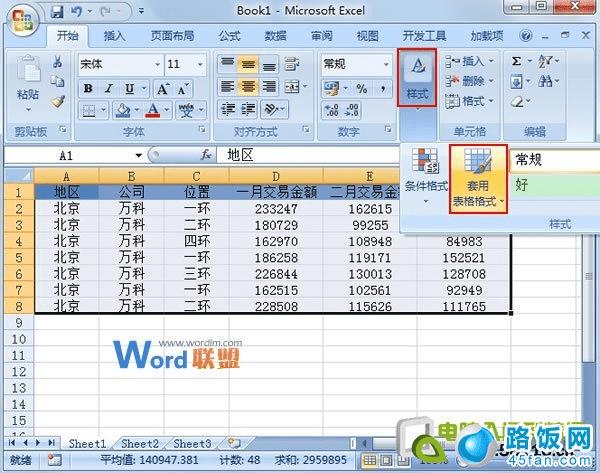Click the Copy icon in clipboard group
The image size is (600, 473).
pyautogui.click(x=58, y=82)
